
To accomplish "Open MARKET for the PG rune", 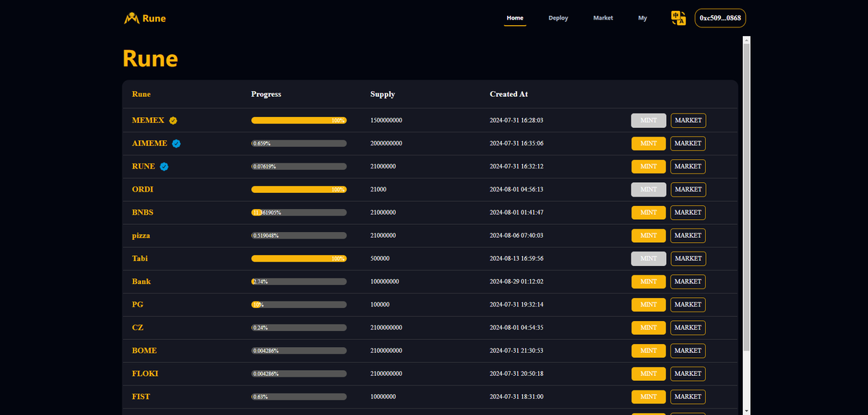I will click(689, 304).
